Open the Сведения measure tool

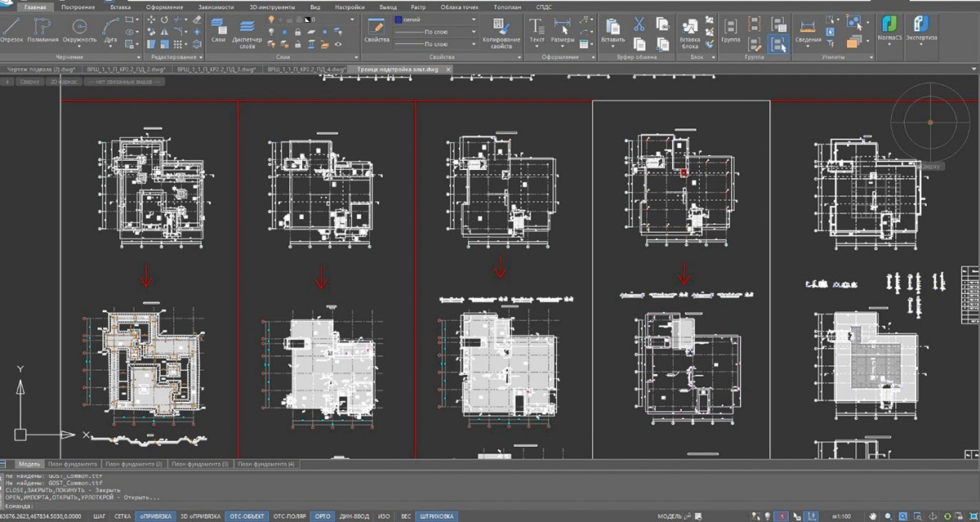(x=808, y=27)
